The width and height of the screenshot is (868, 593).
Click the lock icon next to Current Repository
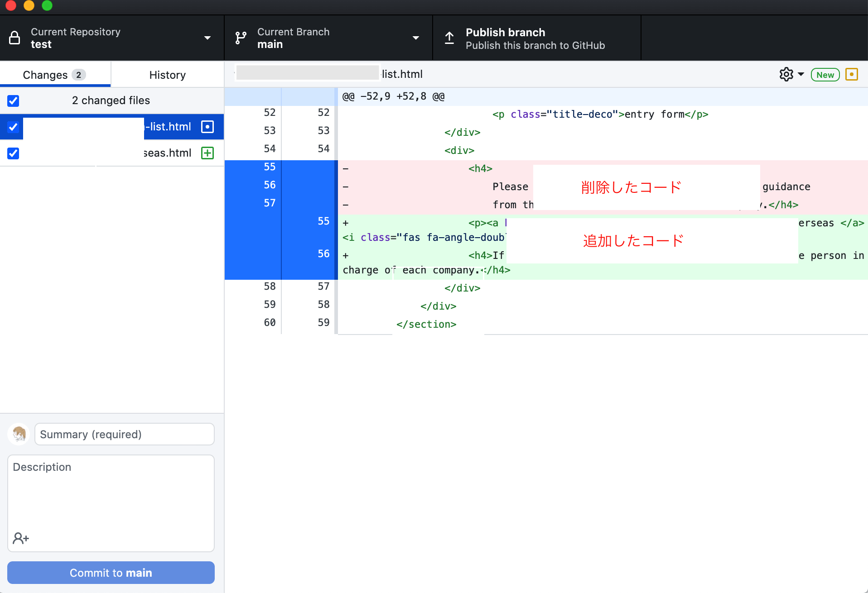coord(15,38)
